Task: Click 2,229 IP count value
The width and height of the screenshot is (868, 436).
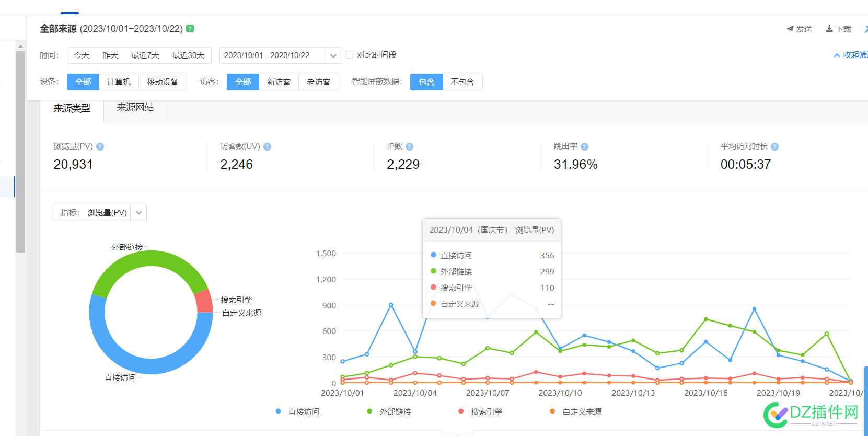Action: (403, 164)
